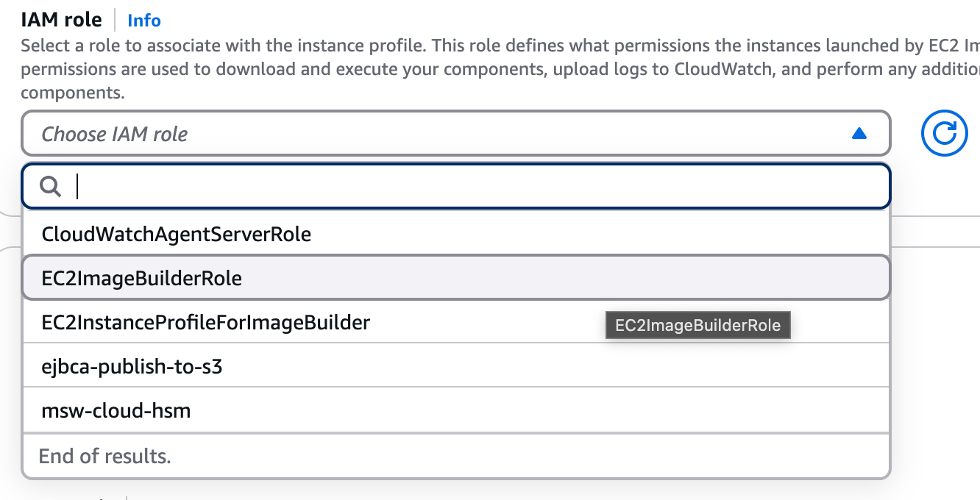980x500 pixels.
Task: Click the End of results text
Action: point(104,456)
